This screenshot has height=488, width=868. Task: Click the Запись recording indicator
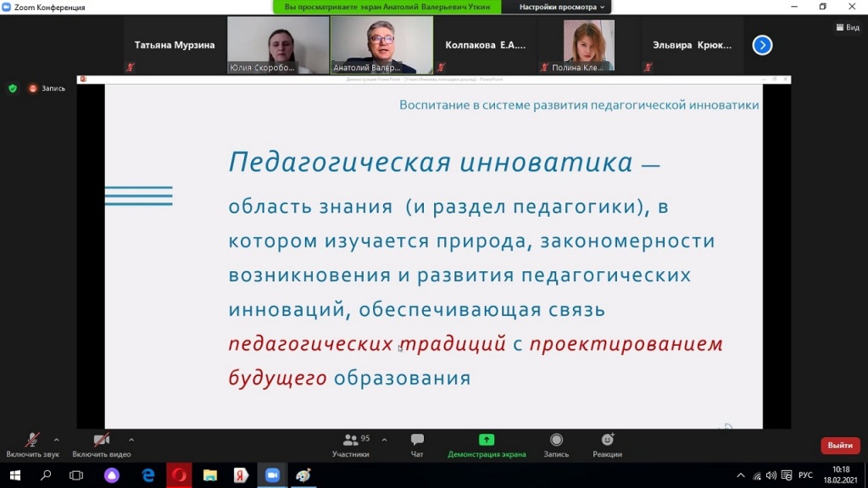(x=47, y=88)
